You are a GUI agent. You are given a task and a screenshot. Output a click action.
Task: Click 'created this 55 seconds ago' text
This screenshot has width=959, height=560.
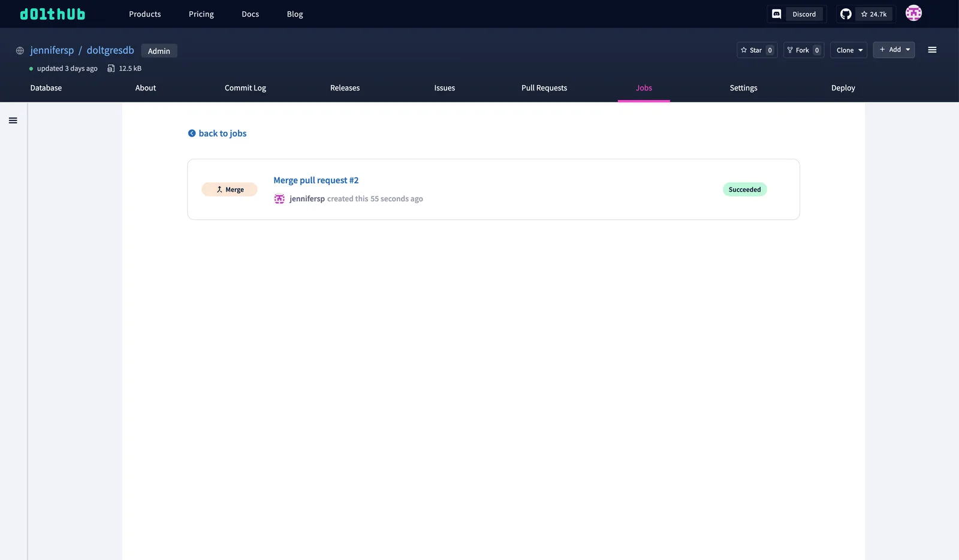point(375,199)
